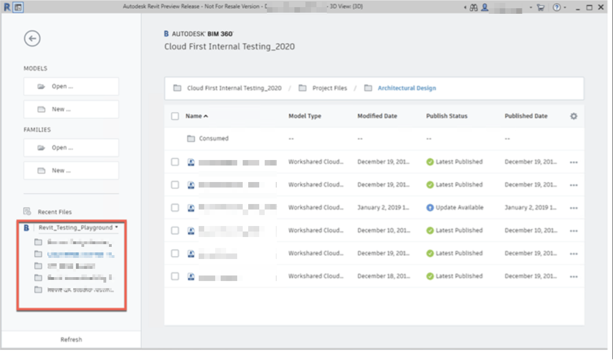
Task: Go to Cloud First Internal Testing_2020 breadcrumb
Action: point(234,88)
